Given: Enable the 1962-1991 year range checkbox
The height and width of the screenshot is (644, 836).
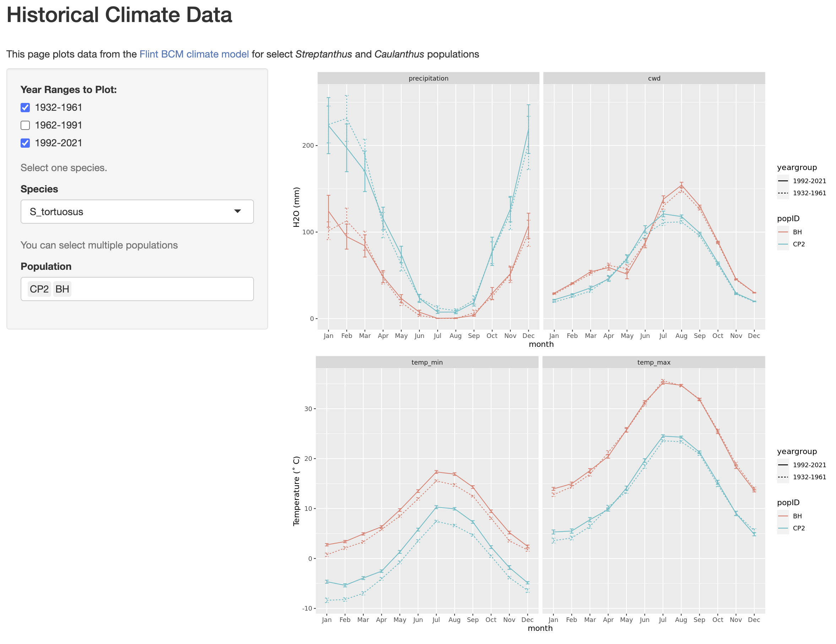Looking at the screenshot, I should point(25,126).
